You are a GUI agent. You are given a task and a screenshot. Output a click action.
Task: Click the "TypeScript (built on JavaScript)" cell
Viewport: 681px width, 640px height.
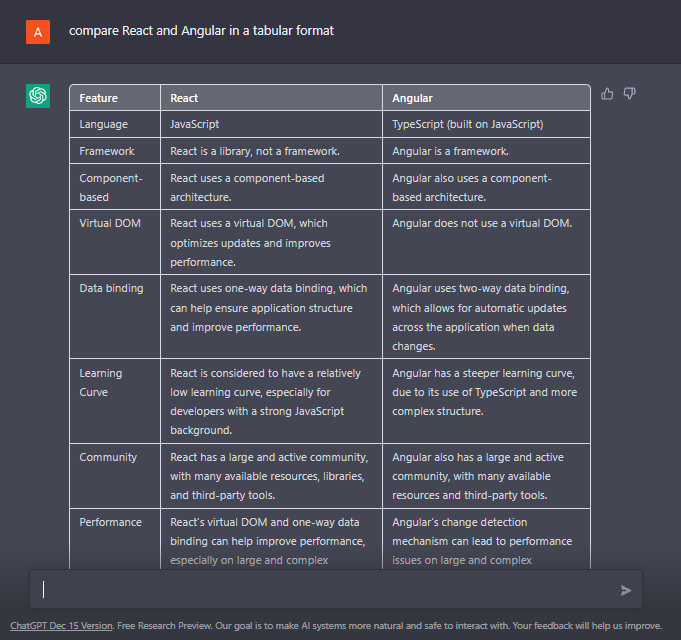pos(467,124)
